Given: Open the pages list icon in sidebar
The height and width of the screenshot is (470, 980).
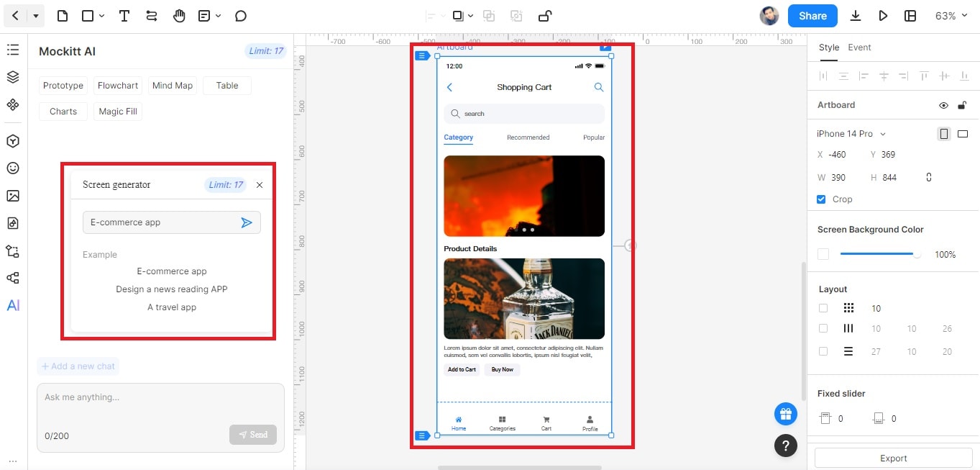Looking at the screenshot, I should click(13, 50).
